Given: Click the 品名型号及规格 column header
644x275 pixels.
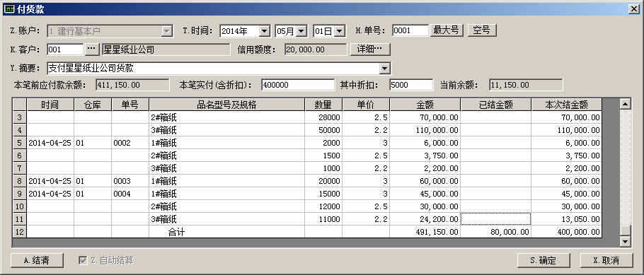Looking at the screenshot, I should [226, 105].
